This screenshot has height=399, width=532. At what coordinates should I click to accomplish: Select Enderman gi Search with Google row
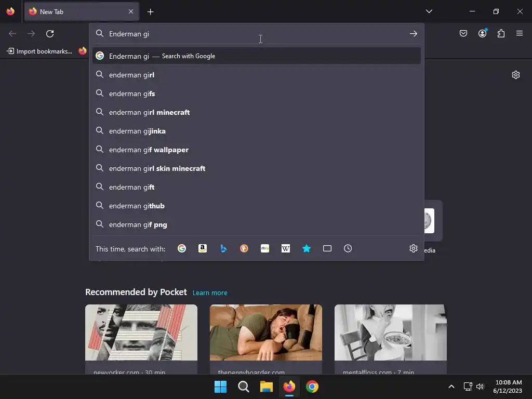(x=257, y=56)
